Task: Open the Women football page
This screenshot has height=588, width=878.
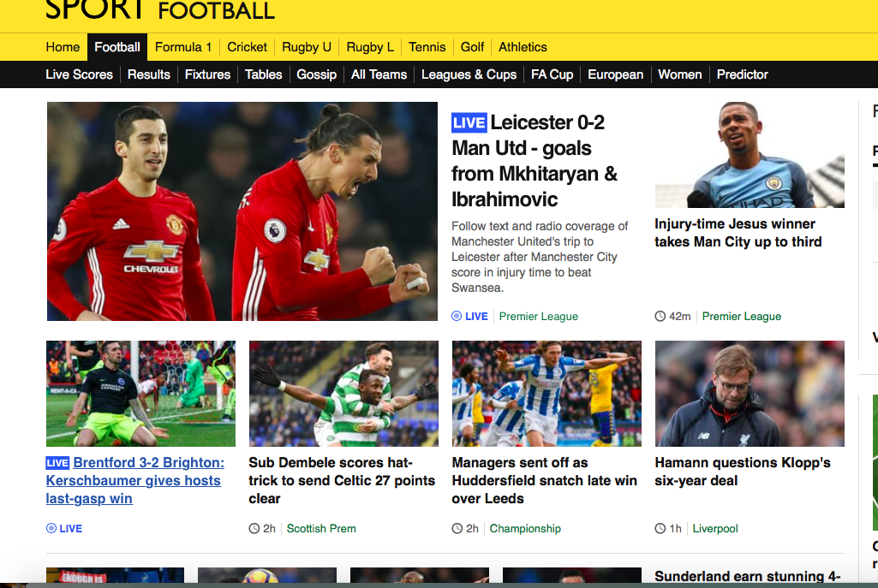Action: [680, 74]
